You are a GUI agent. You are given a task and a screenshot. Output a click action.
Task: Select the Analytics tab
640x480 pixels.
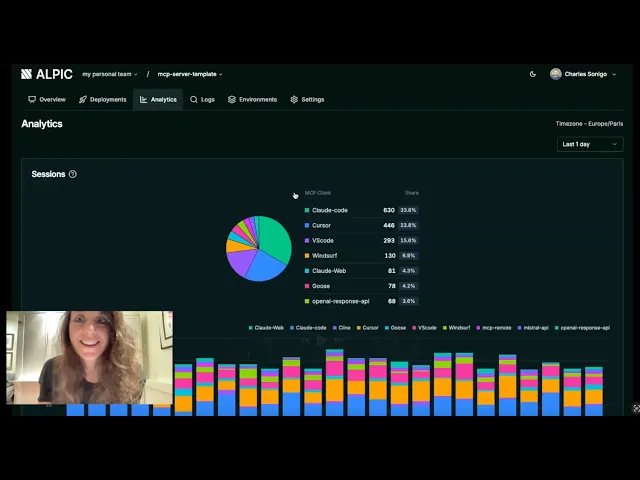pyautogui.click(x=158, y=100)
